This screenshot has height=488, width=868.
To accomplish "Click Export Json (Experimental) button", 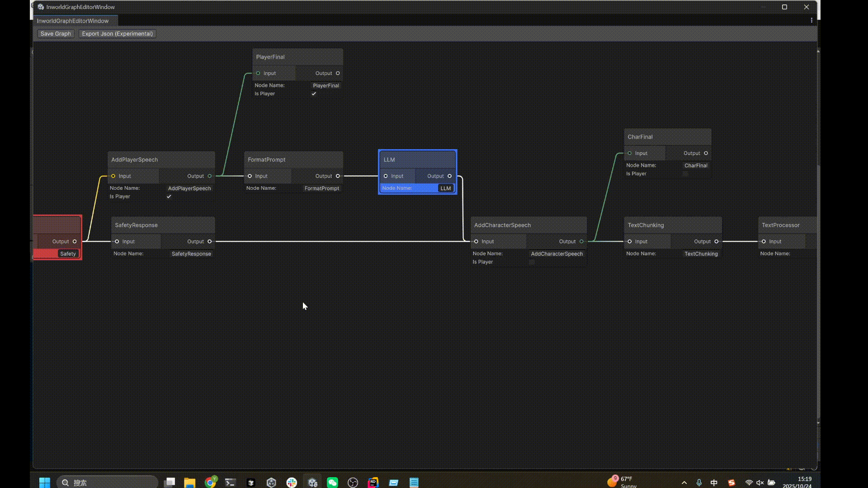I will tap(117, 34).
